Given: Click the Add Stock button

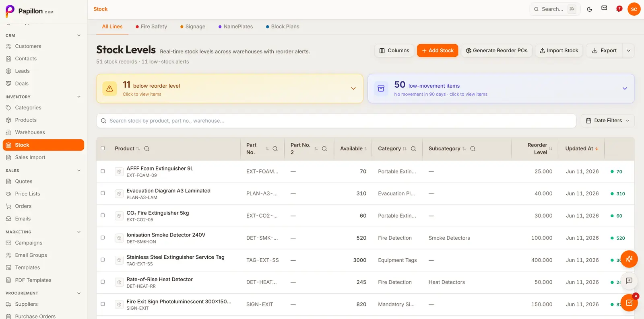Looking at the screenshot, I should (x=438, y=51).
